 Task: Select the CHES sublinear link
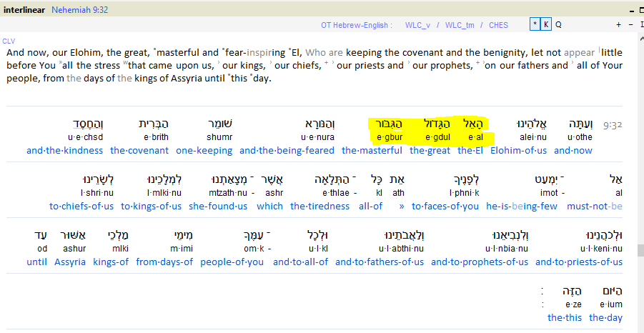pos(498,25)
